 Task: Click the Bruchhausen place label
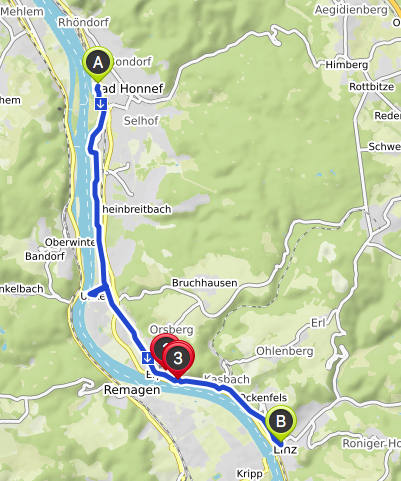205,283
